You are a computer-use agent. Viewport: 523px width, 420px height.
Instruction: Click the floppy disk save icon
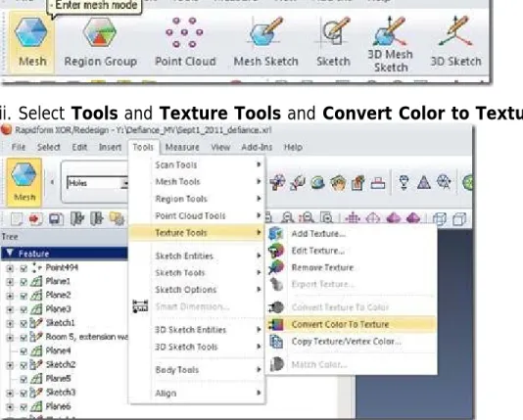pyautogui.click(x=56, y=218)
